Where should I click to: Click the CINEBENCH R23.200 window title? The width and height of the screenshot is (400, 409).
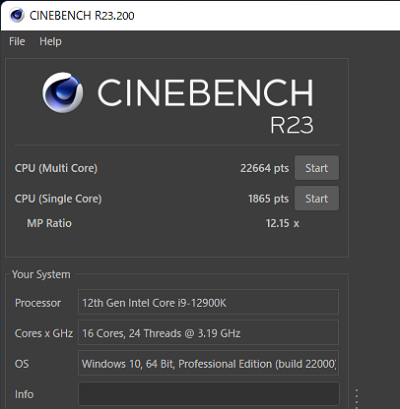click(x=82, y=15)
